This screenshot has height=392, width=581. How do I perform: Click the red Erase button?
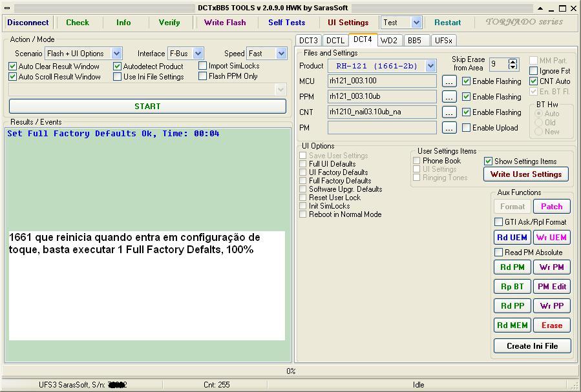point(552,325)
